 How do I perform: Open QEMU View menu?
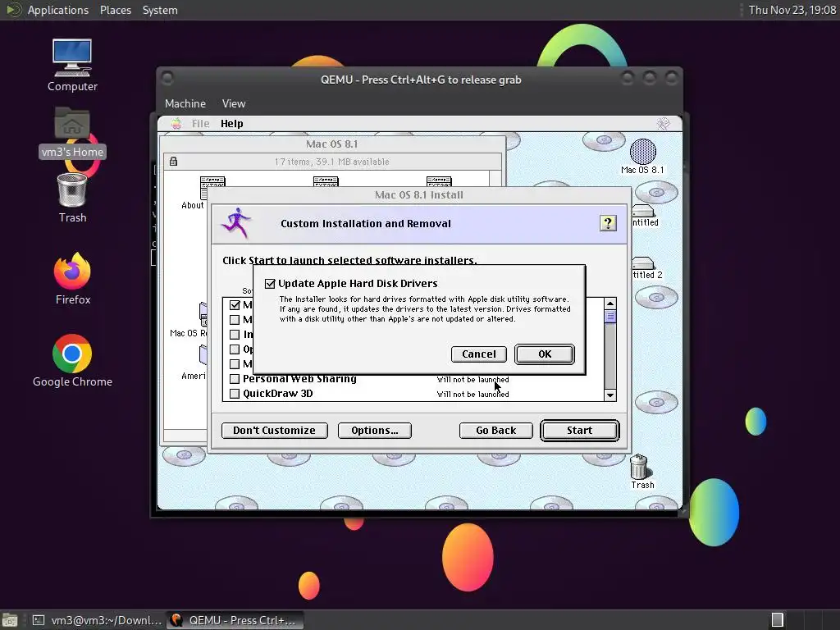(234, 103)
